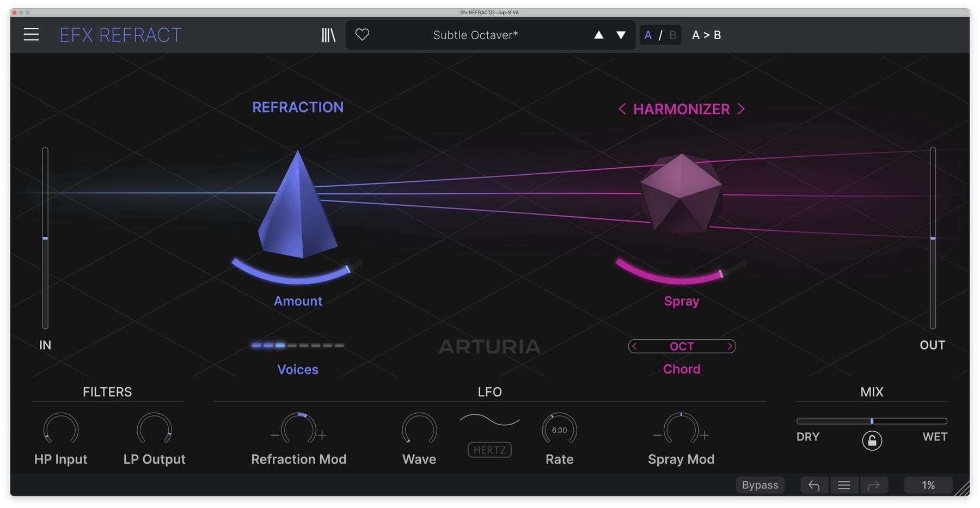Open the hamburger main menu
The width and height of the screenshot is (980, 508).
click(x=31, y=34)
